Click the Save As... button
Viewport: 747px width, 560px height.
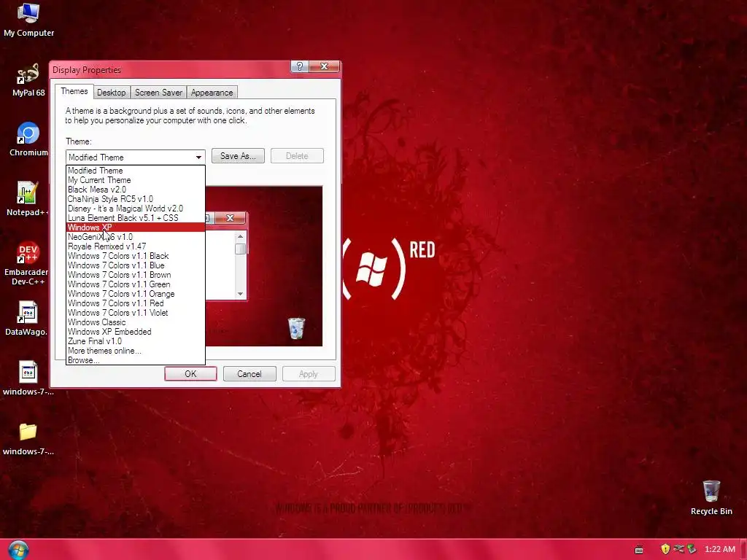coord(238,156)
